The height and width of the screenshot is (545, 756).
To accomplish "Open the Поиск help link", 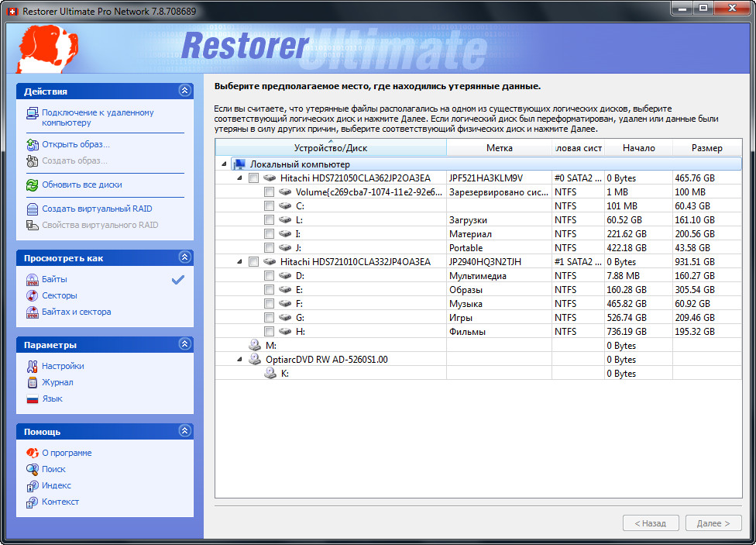I will [53, 470].
